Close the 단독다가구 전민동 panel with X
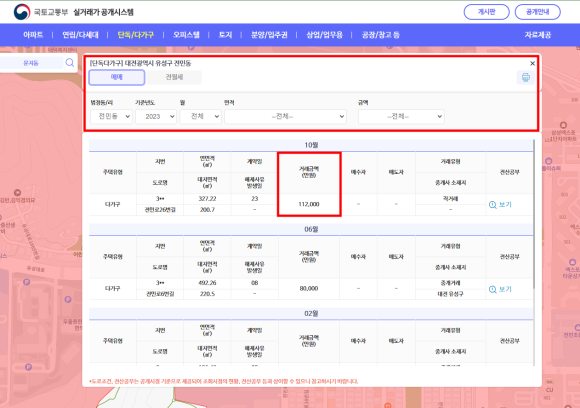 (x=532, y=63)
